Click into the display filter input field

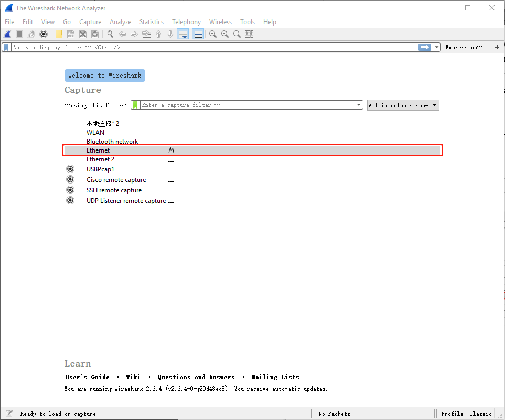pos(214,47)
